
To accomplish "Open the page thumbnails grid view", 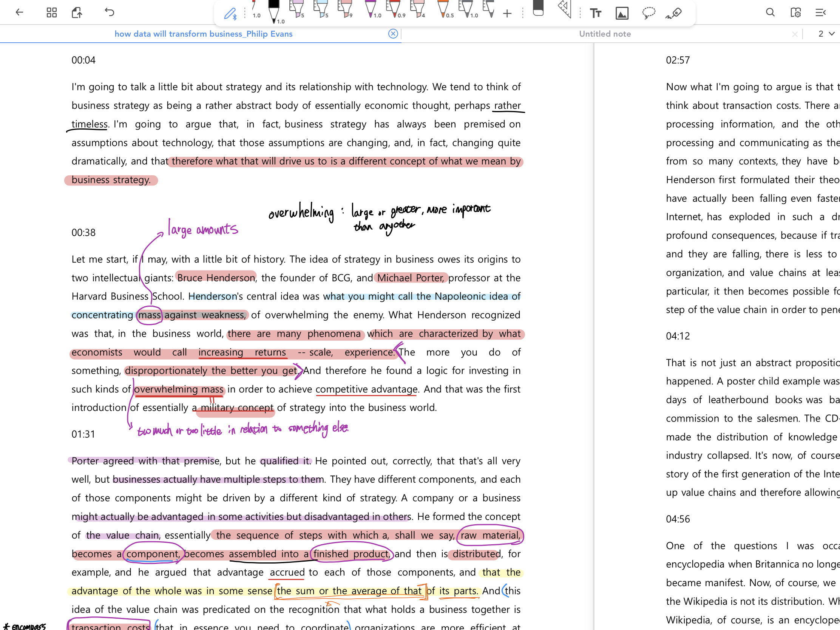I will pos(52,12).
